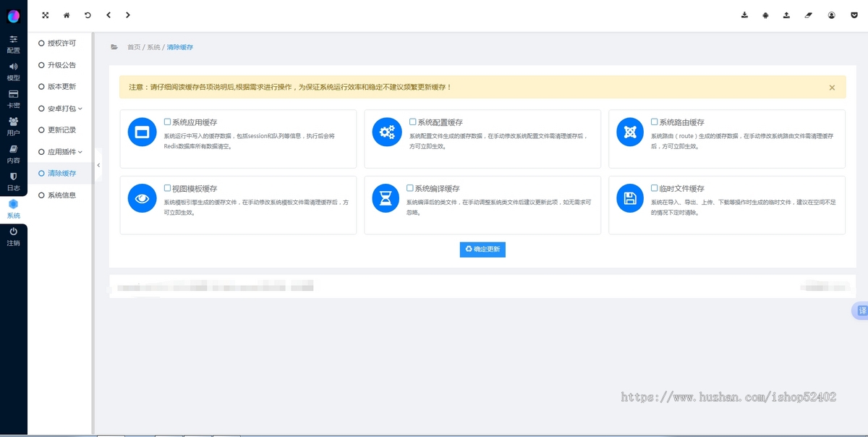868x437 pixels.
Task: Navigate back with the left chevron icon
Action: pyautogui.click(x=108, y=15)
